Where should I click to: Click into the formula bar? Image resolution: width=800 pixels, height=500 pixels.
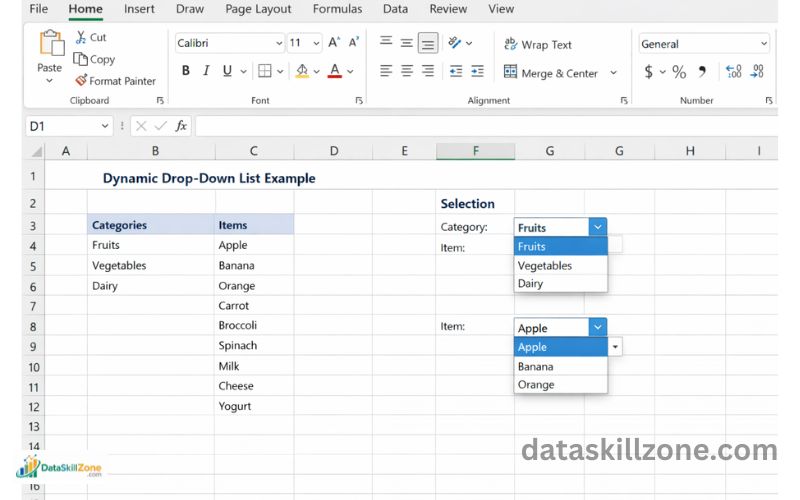485,126
